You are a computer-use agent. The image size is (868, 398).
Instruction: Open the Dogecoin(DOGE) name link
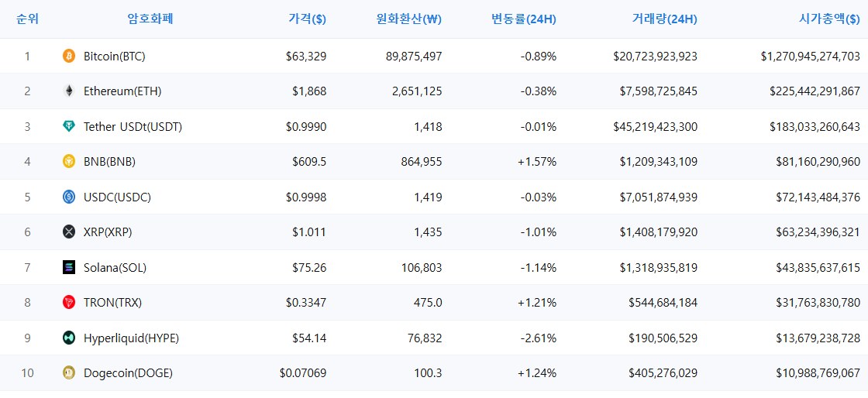(128, 373)
